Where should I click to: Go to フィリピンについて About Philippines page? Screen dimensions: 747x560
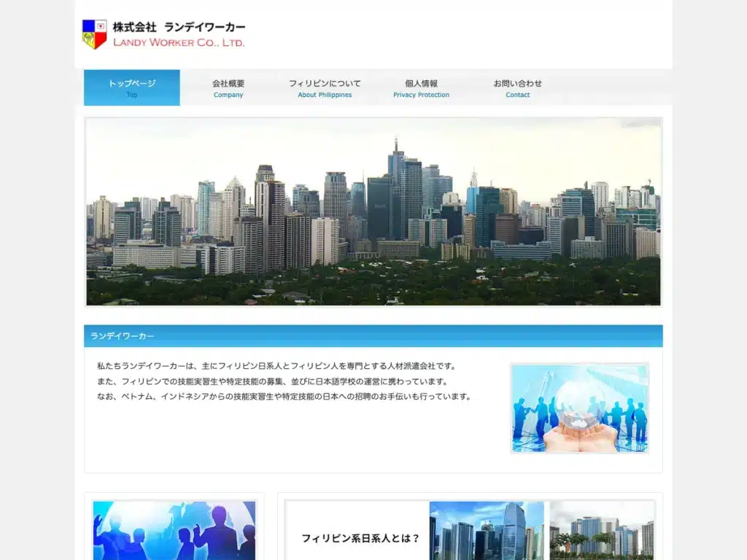pyautogui.click(x=325, y=88)
